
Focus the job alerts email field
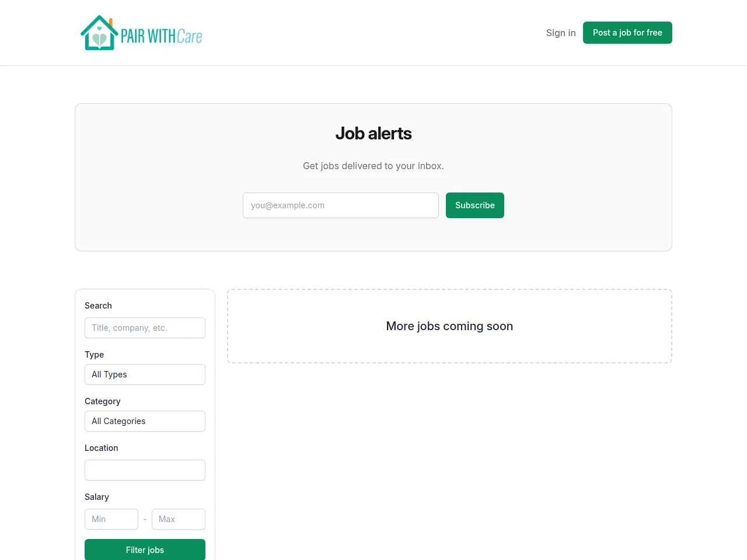[x=341, y=205]
